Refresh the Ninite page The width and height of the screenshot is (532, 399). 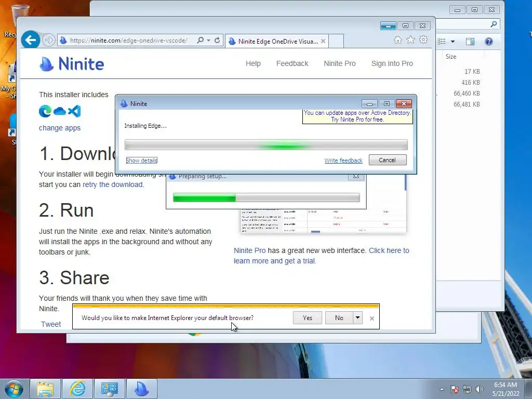(x=217, y=40)
